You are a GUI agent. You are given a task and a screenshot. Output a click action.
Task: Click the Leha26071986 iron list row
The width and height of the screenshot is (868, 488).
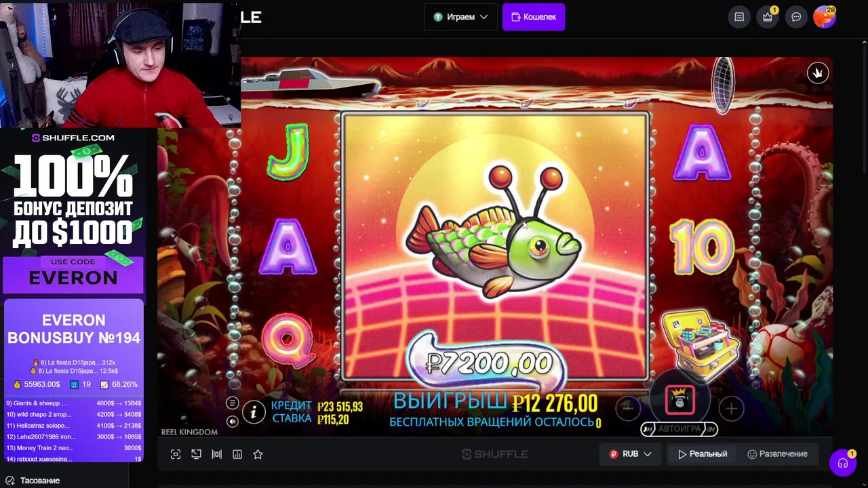click(x=73, y=436)
